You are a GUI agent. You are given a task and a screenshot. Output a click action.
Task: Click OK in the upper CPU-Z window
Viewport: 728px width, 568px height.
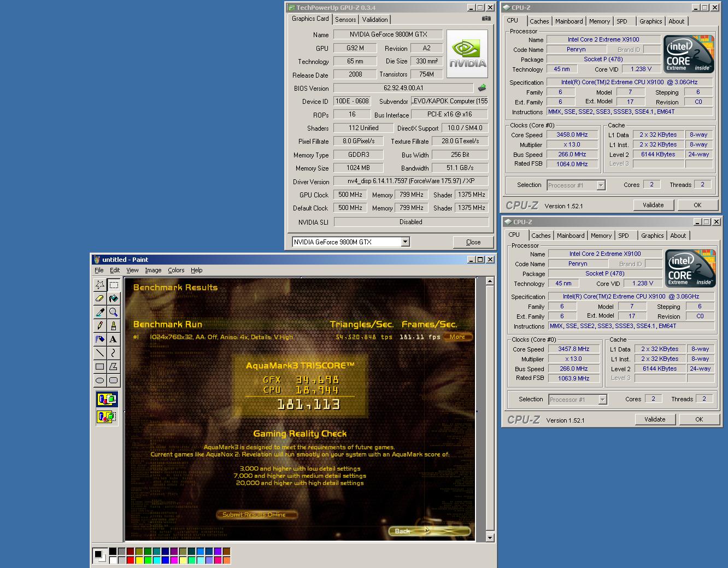click(x=697, y=205)
